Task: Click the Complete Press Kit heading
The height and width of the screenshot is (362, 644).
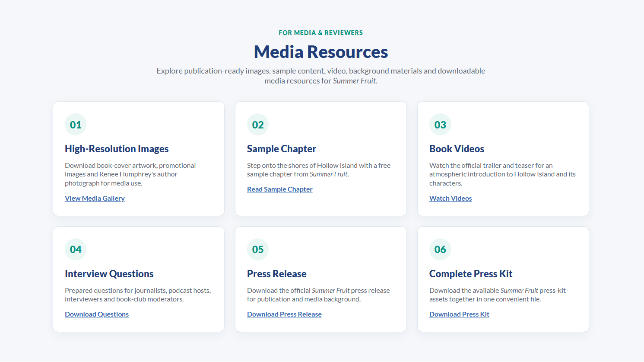Action: (x=471, y=274)
